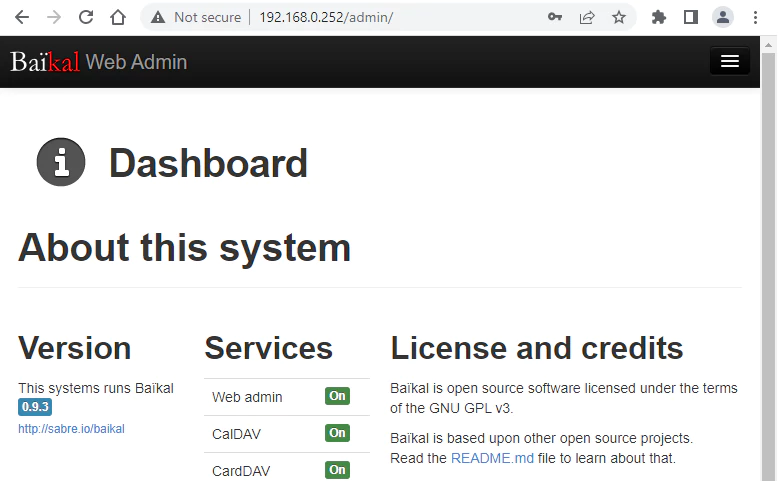Screen dimensions: 778x481
Task: Click the browser forward arrow
Action: [54, 17]
